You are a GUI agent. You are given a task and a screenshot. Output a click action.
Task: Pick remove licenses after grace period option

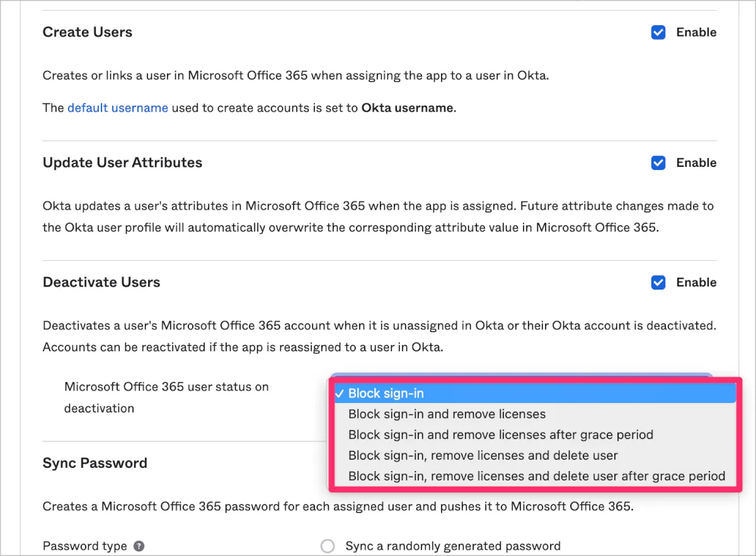tap(500, 435)
